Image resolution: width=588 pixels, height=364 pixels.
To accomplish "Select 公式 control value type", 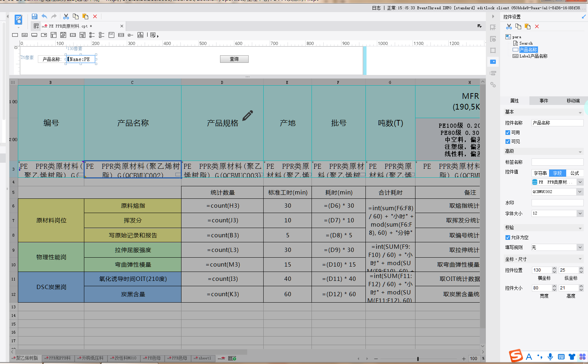I will click(x=574, y=173).
